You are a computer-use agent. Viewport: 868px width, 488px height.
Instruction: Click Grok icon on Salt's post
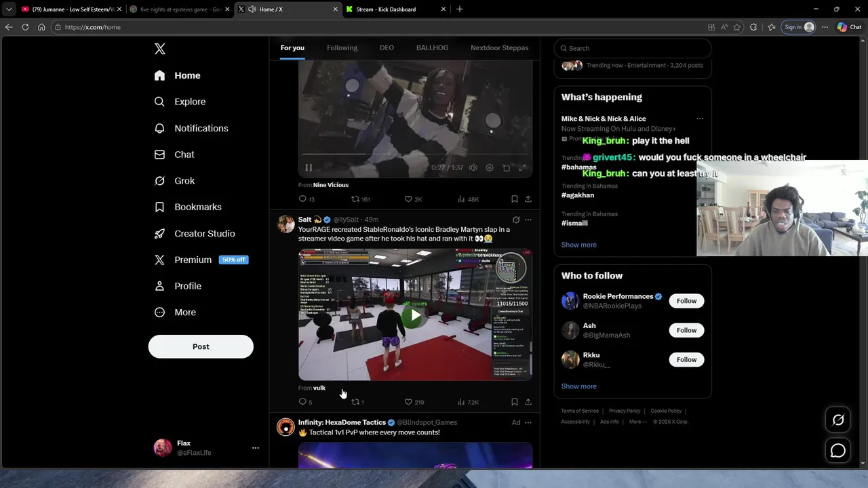[516, 220]
